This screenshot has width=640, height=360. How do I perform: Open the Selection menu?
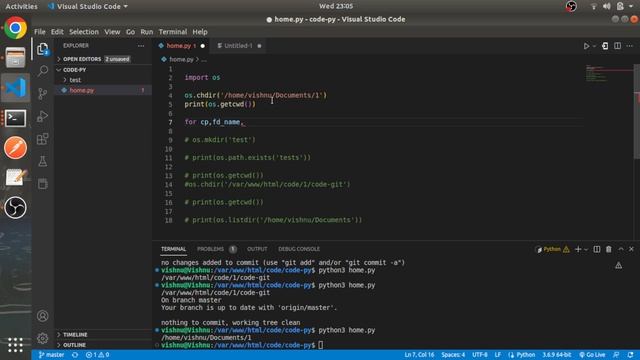(84, 32)
